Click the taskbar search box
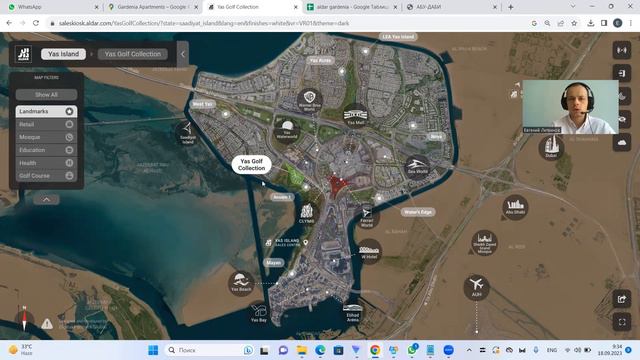640x360 pixels. pyautogui.click(x=210, y=350)
